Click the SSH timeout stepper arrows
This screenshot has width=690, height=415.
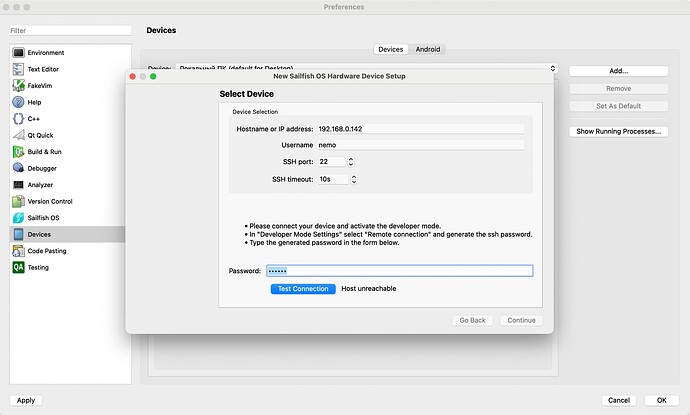tap(354, 179)
